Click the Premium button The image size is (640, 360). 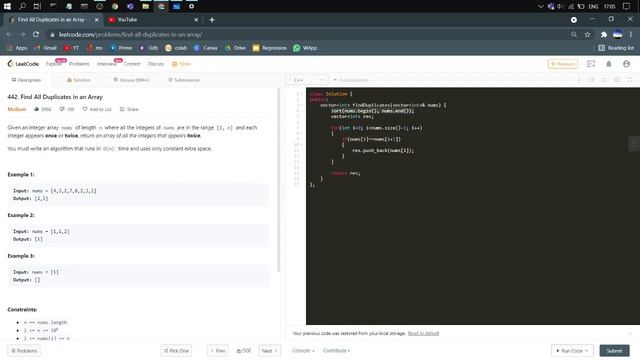(x=562, y=64)
